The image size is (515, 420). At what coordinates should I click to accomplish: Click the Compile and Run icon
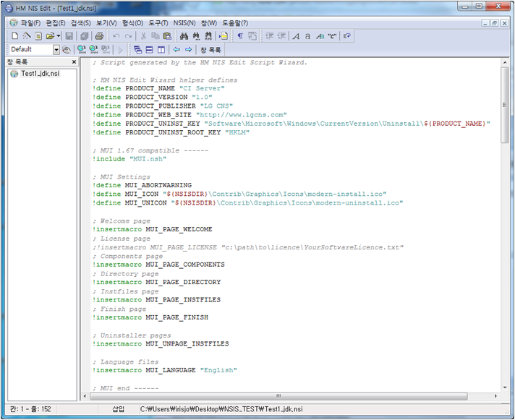(x=93, y=49)
